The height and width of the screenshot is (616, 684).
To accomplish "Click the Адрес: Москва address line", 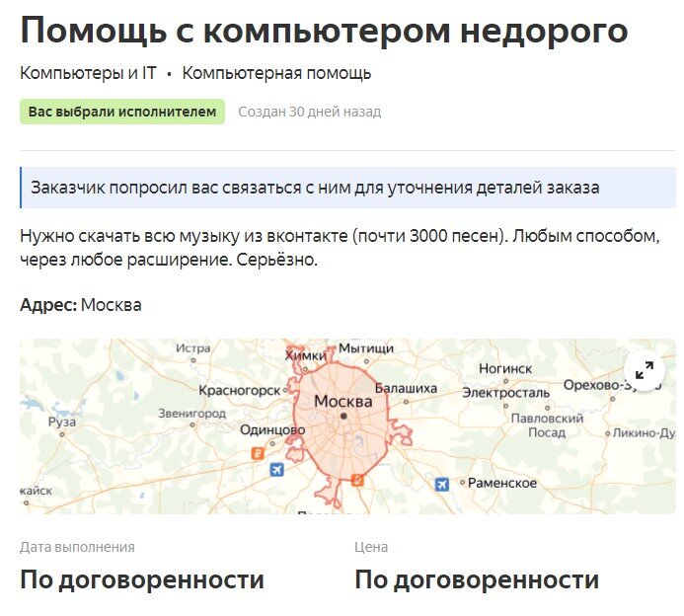I will point(81,305).
